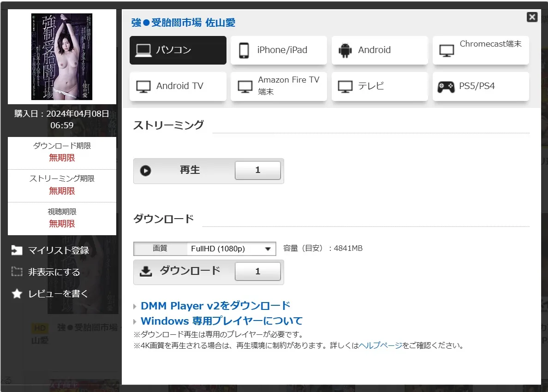The height and width of the screenshot is (392, 548).
Task: Click レビューを書く in the sidebar
Action: (58, 294)
